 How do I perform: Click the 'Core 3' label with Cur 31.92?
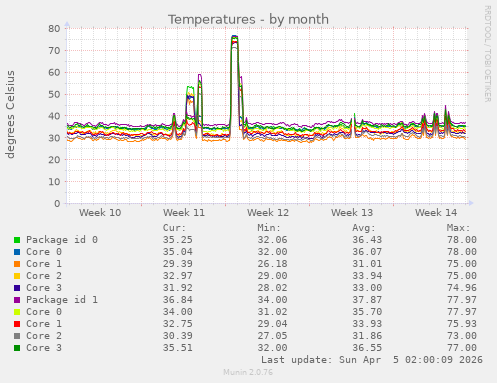44,288
